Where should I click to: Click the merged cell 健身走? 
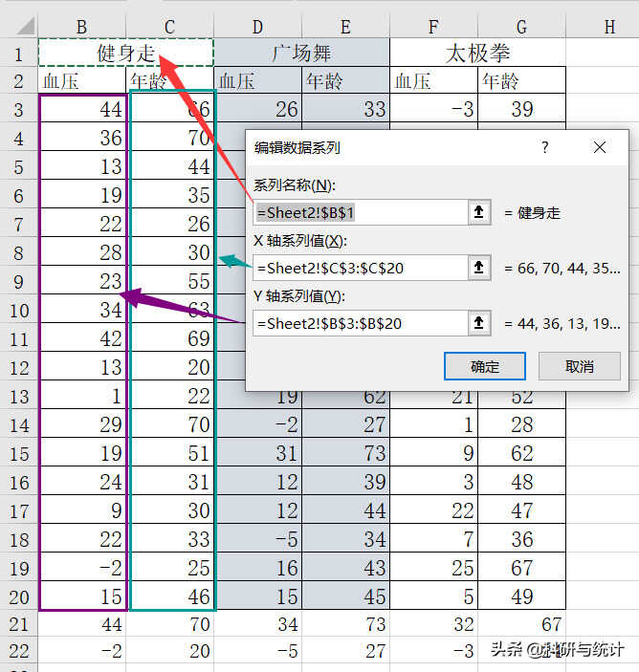[126, 53]
